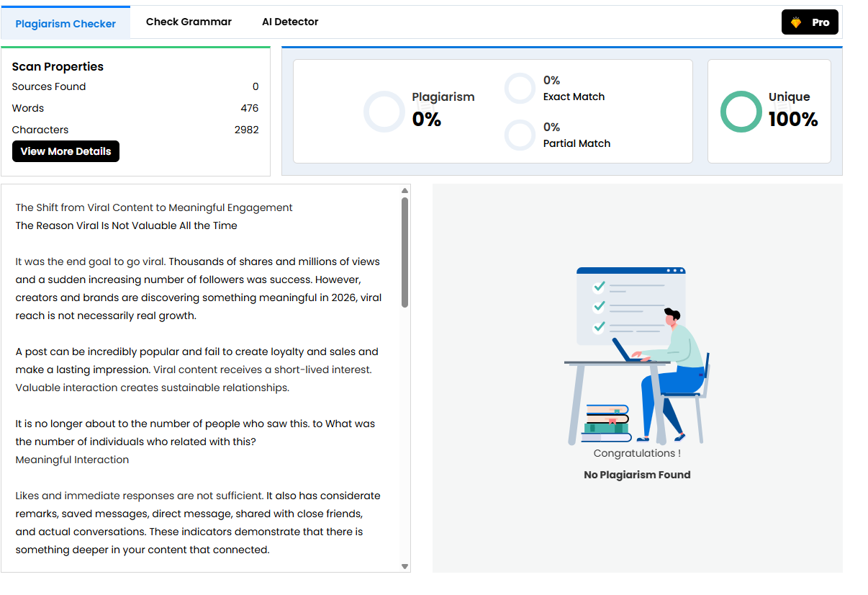This screenshot has height=595, width=868.
Task: Click the green Unique 100% ring
Action: pos(741,112)
